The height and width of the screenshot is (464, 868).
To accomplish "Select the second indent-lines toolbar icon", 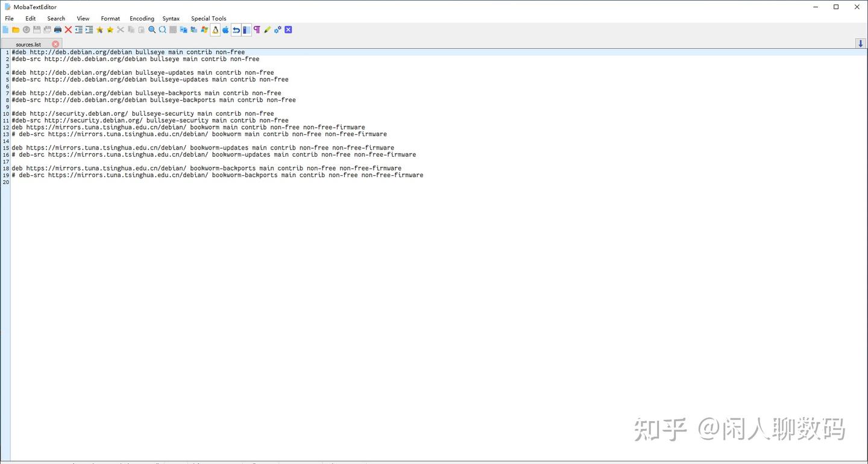I will 89,30.
